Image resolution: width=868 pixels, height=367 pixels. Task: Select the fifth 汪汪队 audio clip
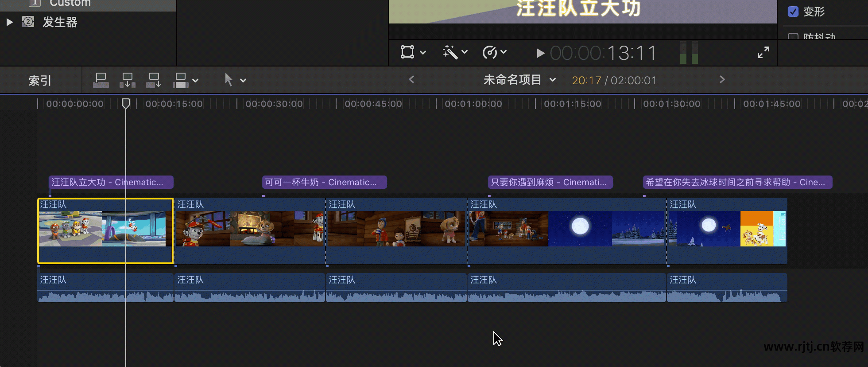[x=727, y=288]
